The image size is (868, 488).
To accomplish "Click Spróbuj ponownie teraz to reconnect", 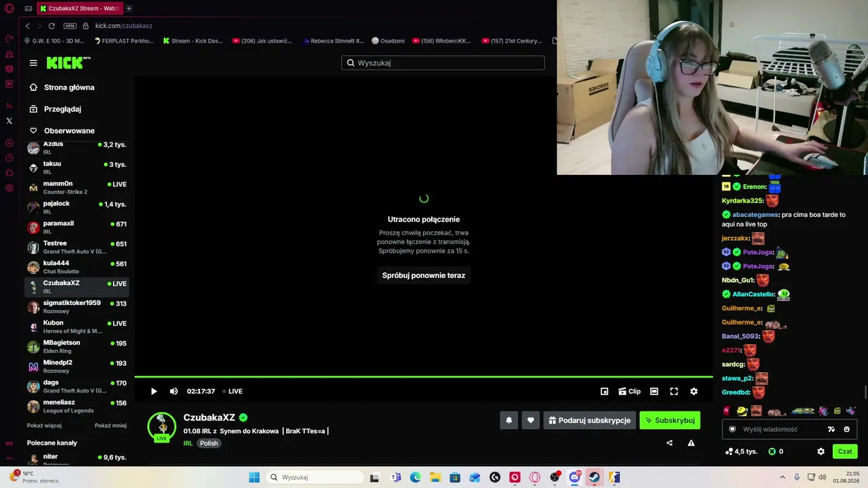I will pyautogui.click(x=424, y=275).
